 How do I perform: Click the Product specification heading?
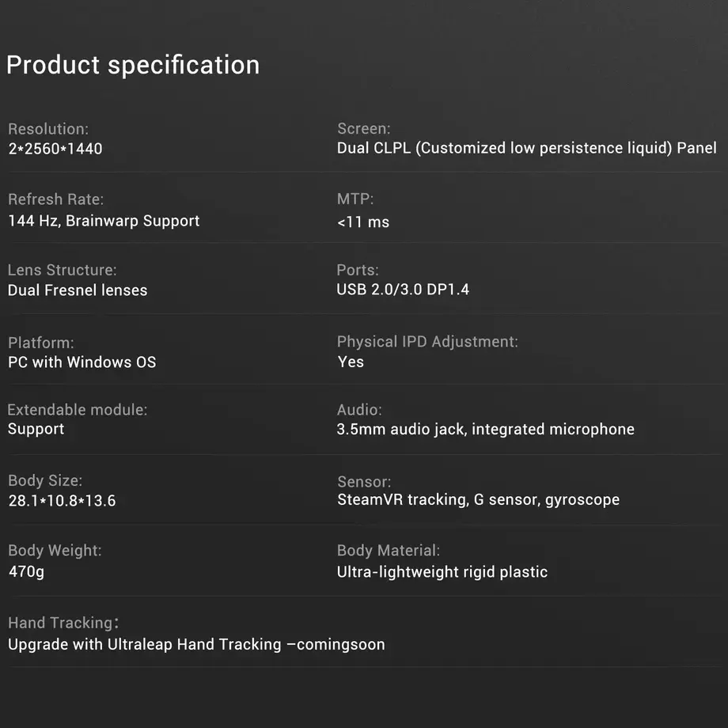click(x=133, y=65)
